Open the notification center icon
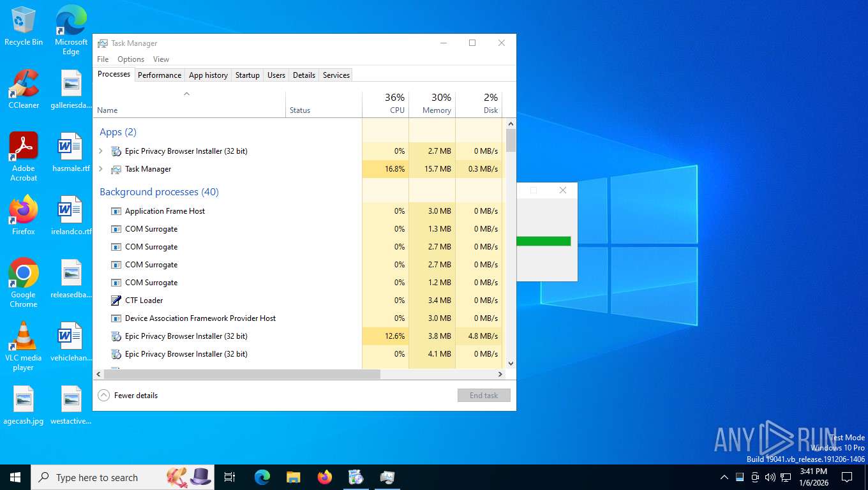 tap(847, 477)
